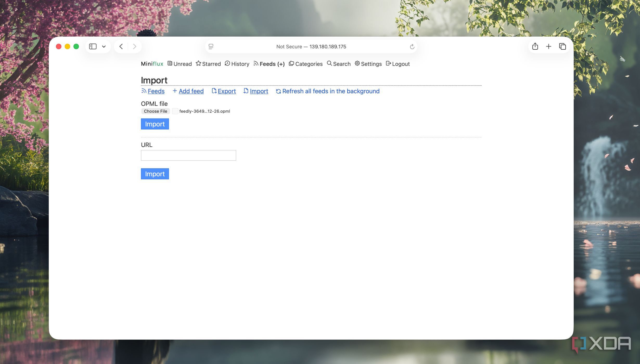Go to the History page

(x=237, y=64)
